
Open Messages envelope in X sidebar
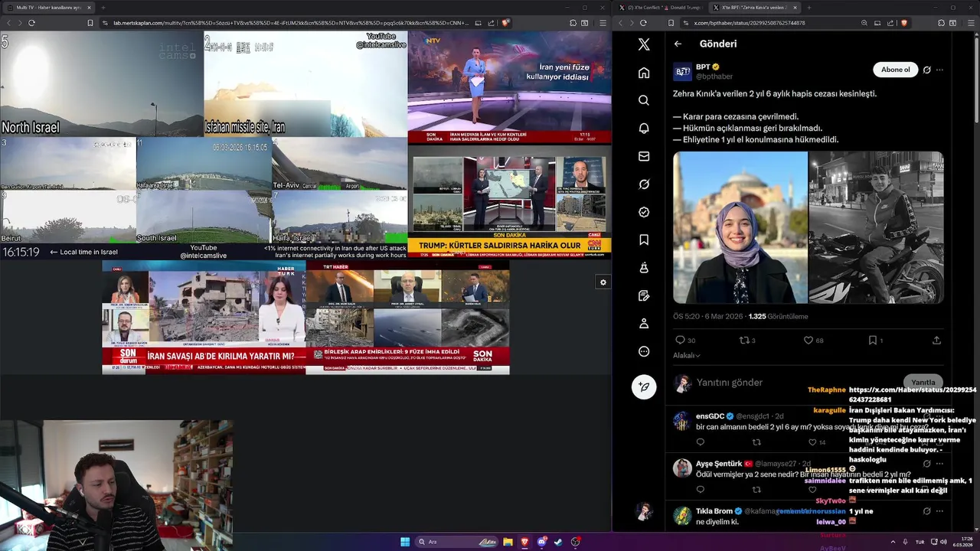pyautogui.click(x=644, y=156)
